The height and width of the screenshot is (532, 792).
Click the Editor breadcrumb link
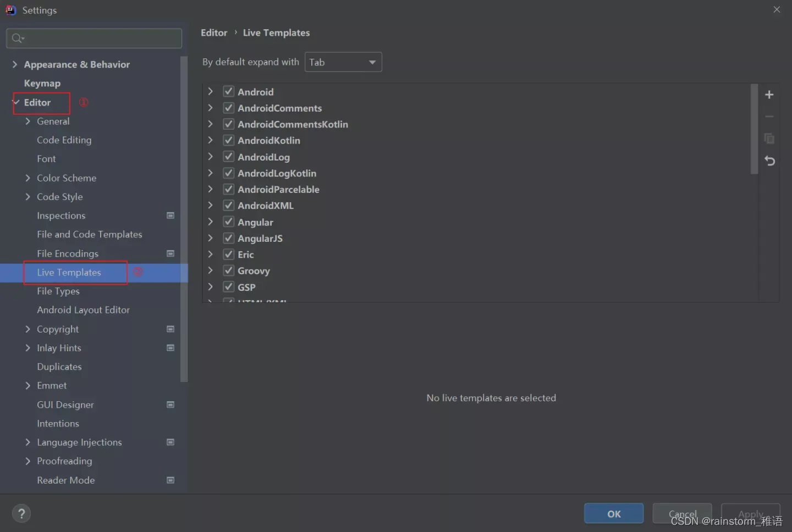point(214,32)
